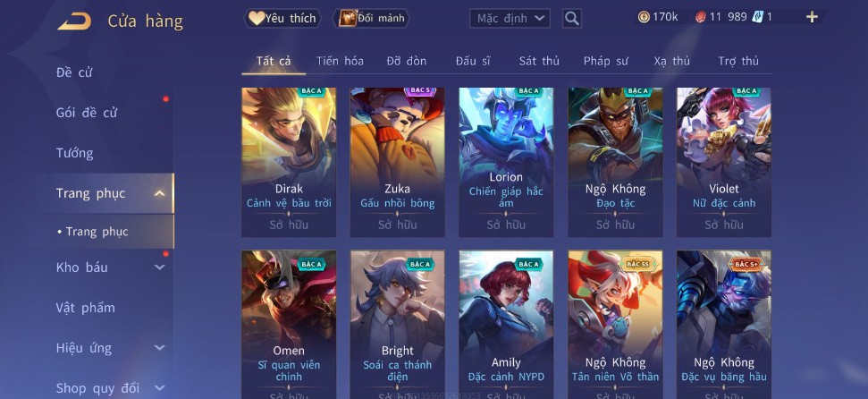The image size is (868, 399).
Task: Expand the Kho báu sidebar section
Action: tap(159, 267)
